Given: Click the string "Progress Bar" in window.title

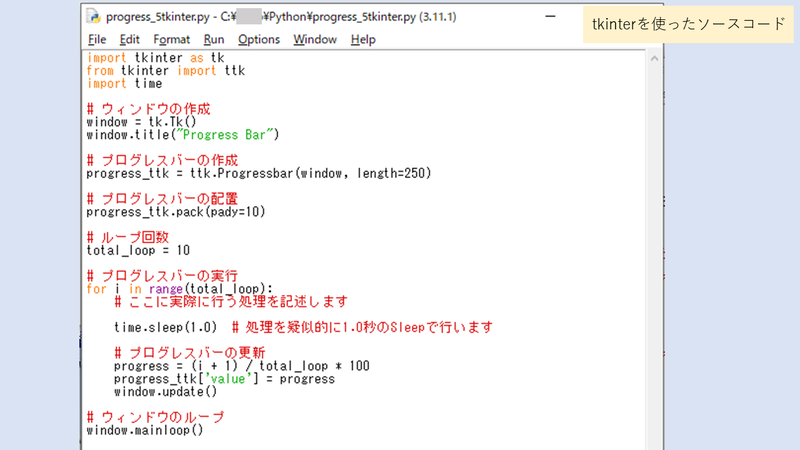Looking at the screenshot, I should tap(224, 135).
